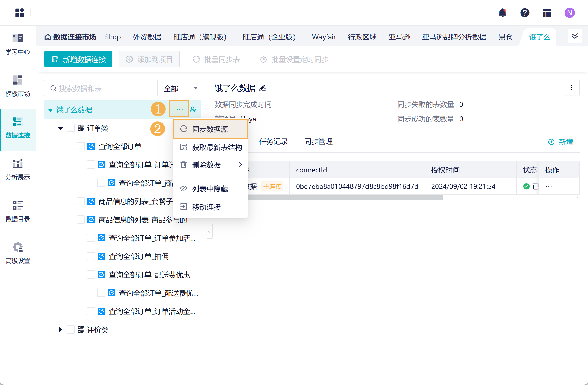588x385 pixels.
Task: Tick the 查询全部订单 checkbox
Action: [x=81, y=146]
